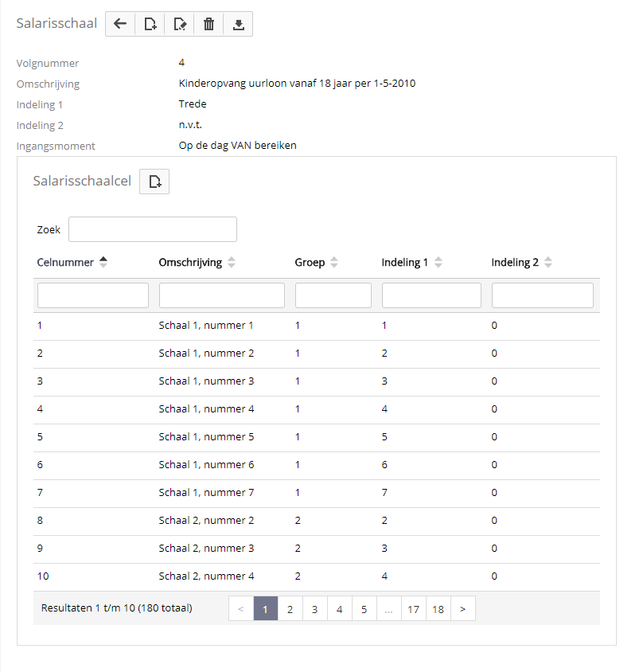Click the back arrow icon next to Salarisschaal
643x672 pixels.
[x=120, y=24]
